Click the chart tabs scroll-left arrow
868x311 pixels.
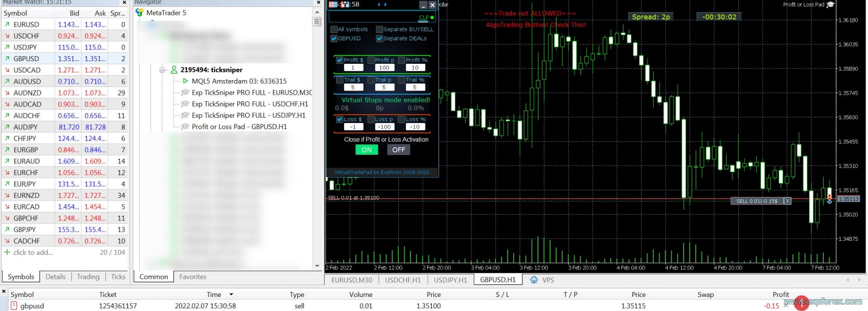coord(848,280)
